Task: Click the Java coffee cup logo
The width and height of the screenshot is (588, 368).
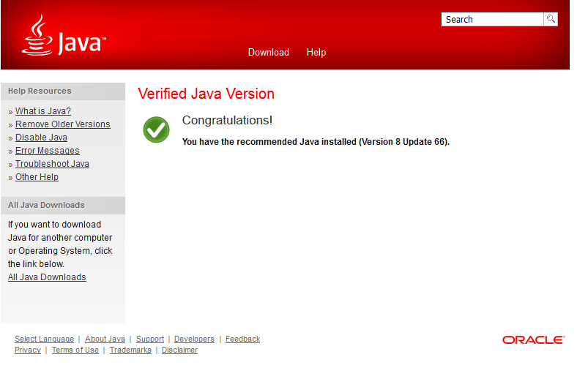Action: [64, 36]
